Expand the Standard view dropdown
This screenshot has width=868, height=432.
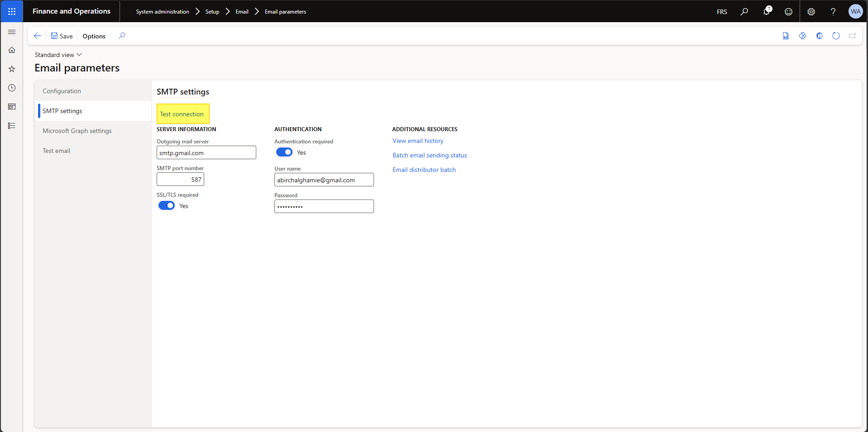[58, 55]
